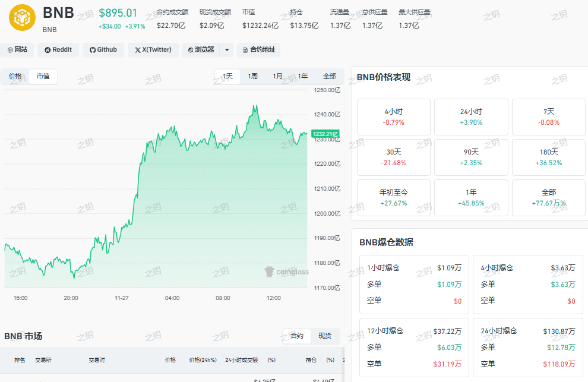Select the 1周 chart range tab
The height and width of the screenshot is (382, 588).
[253, 76]
